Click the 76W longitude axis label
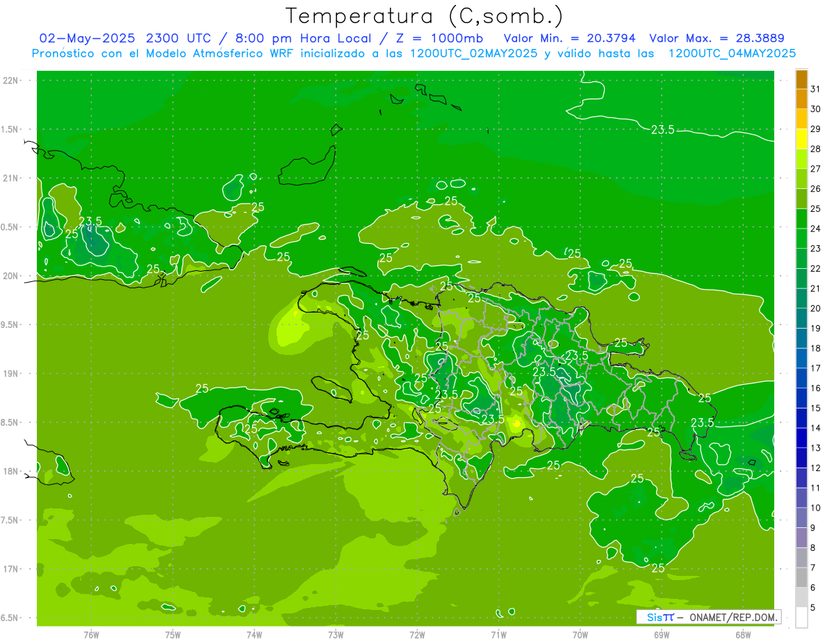This screenshot has height=644, width=834. pos(91,634)
